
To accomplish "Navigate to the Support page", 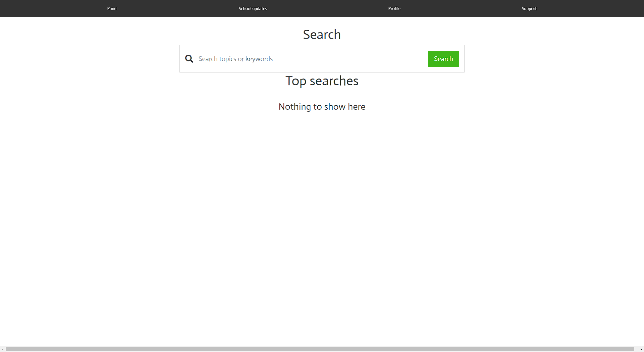I will [529, 8].
